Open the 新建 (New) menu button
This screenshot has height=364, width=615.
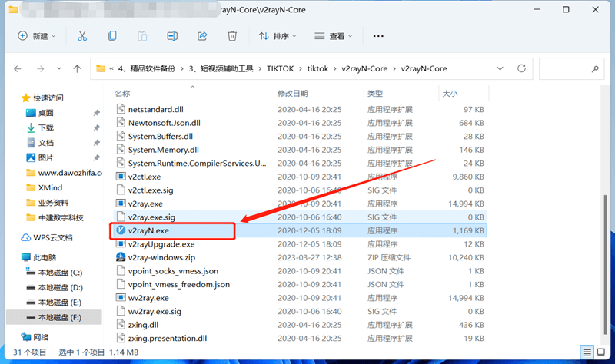36,36
